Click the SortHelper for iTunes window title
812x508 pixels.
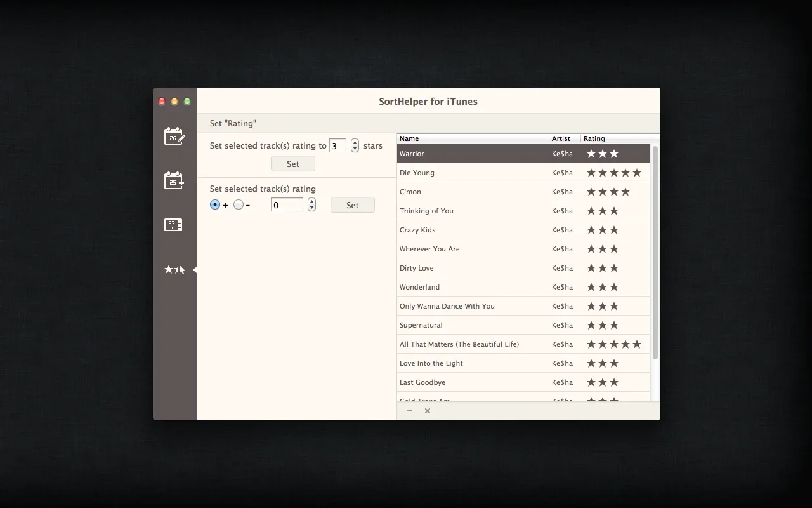click(428, 102)
